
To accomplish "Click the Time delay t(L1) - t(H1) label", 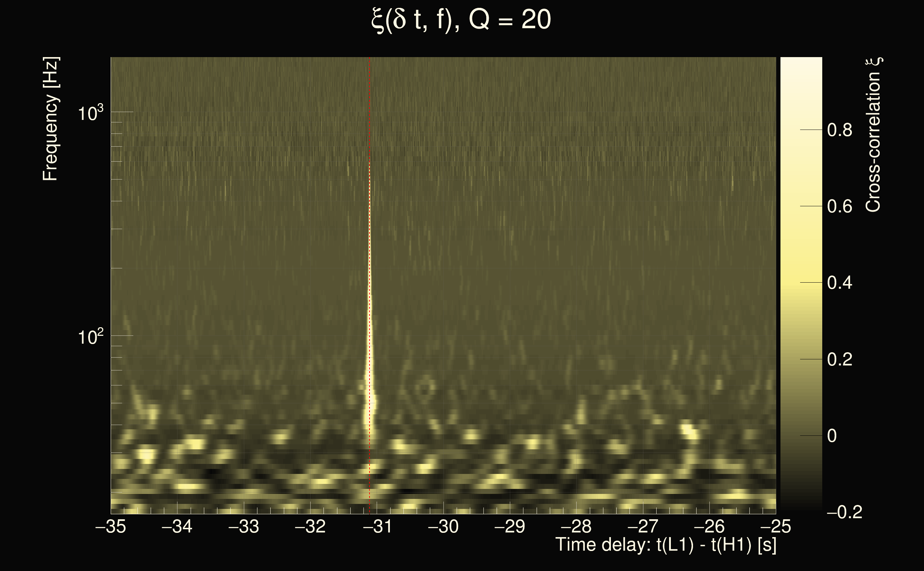I will coord(666,545).
